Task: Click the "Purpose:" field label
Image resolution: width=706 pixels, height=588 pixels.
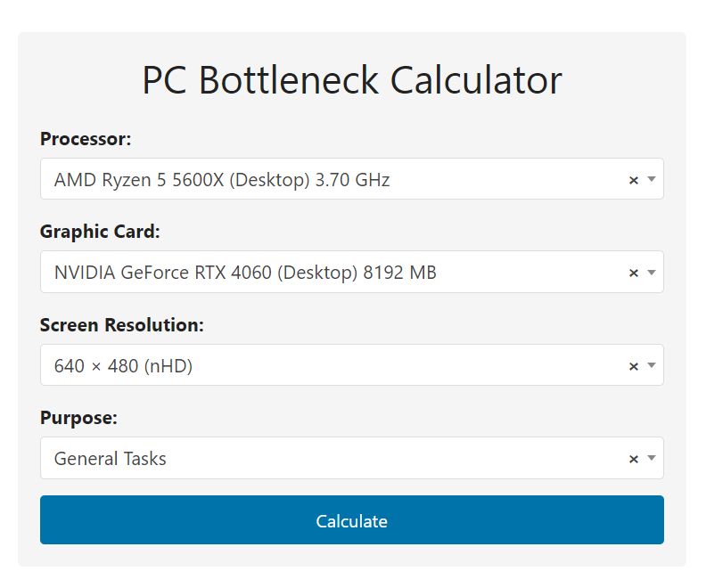Action: tap(78, 418)
